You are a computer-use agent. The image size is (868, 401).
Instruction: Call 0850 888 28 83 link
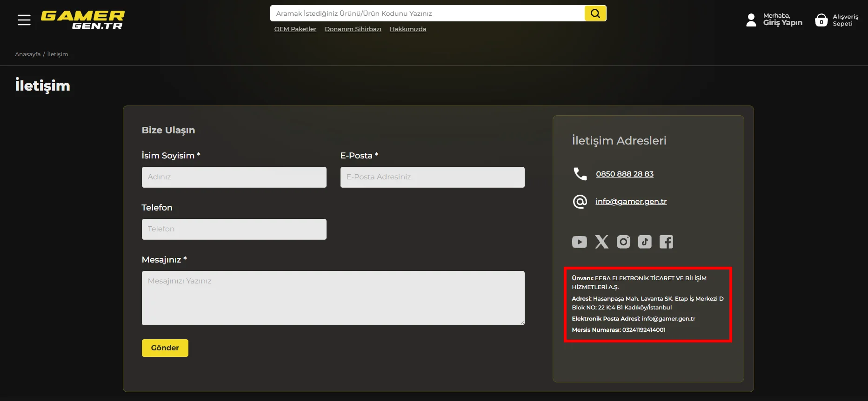click(x=625, y=174)
